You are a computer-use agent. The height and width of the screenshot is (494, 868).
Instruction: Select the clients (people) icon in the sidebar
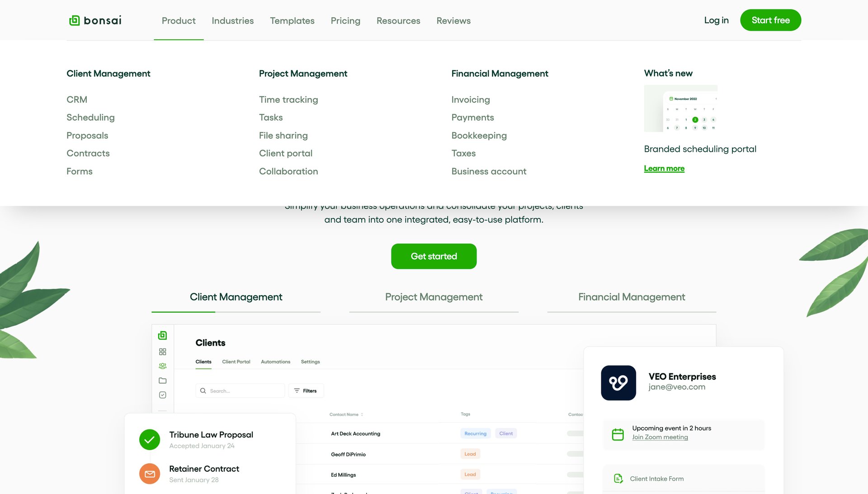[x=162, y=366]
